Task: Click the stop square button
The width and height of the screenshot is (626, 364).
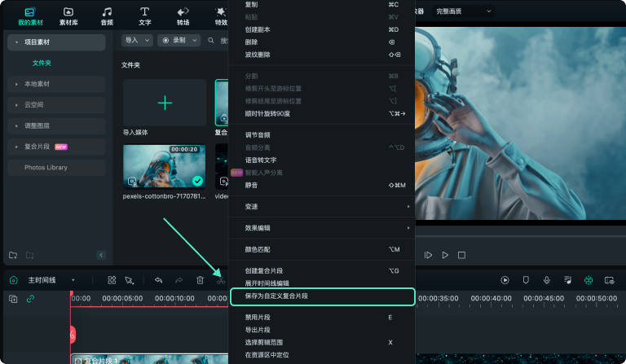Action: click(x=461, y=255)
